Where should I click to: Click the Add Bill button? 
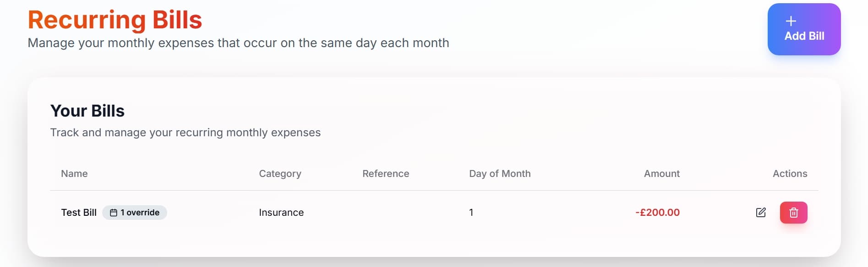coord(804,29)
